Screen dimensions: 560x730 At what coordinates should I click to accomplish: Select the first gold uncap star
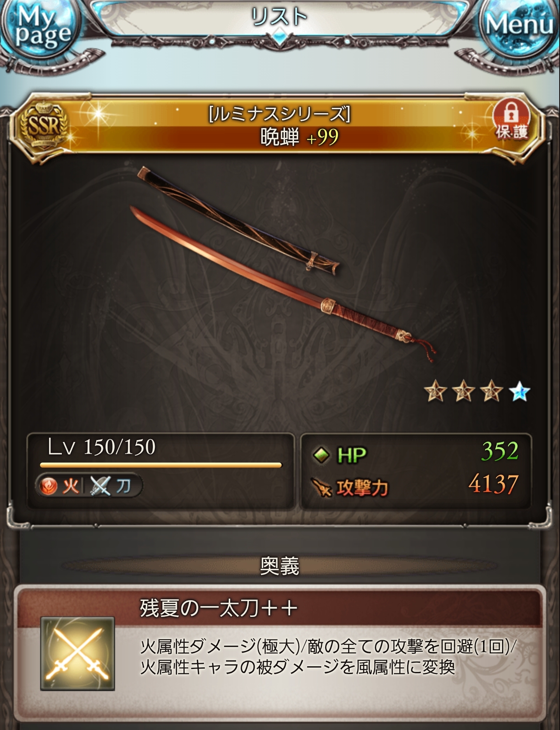435,392
